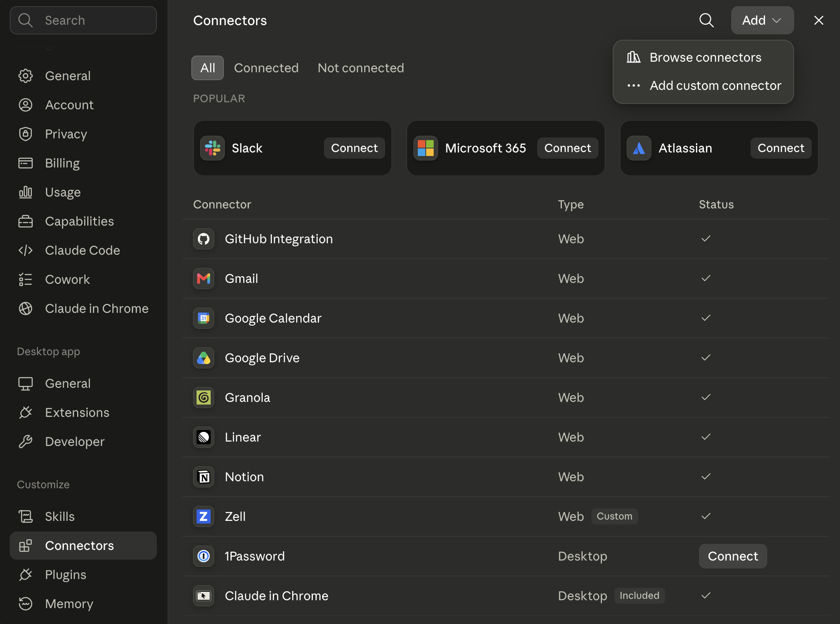Screen dimensions: 840x624
Task: Choose Browse connectors from the menu
Action: tap(703, 57)
